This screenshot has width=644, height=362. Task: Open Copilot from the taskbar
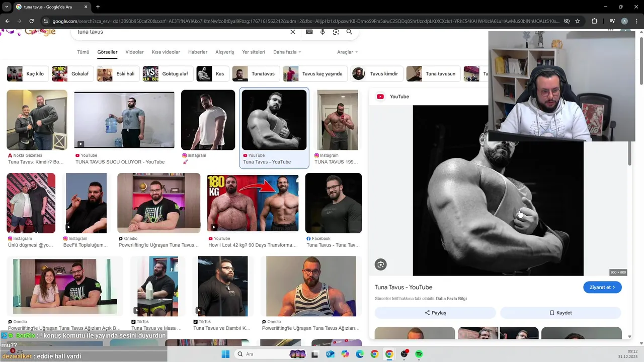pos(345,354)
